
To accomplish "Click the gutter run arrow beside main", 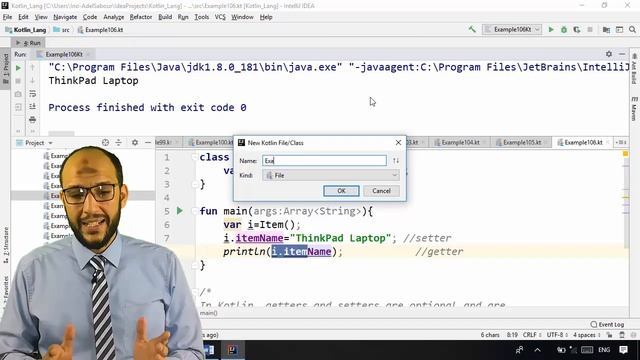I will click(180, 211).
